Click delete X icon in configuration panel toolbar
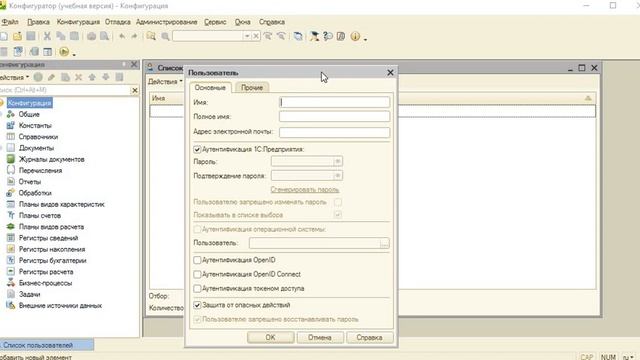 [78, 77]
